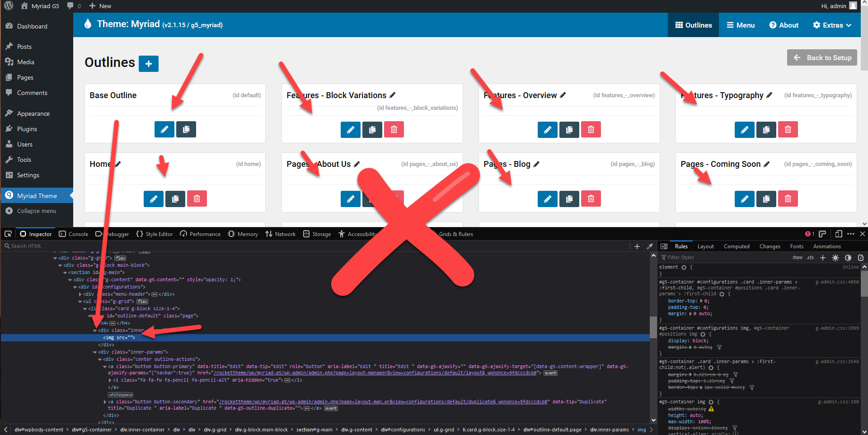Click the Search HTML input field

tap(27, 246)
